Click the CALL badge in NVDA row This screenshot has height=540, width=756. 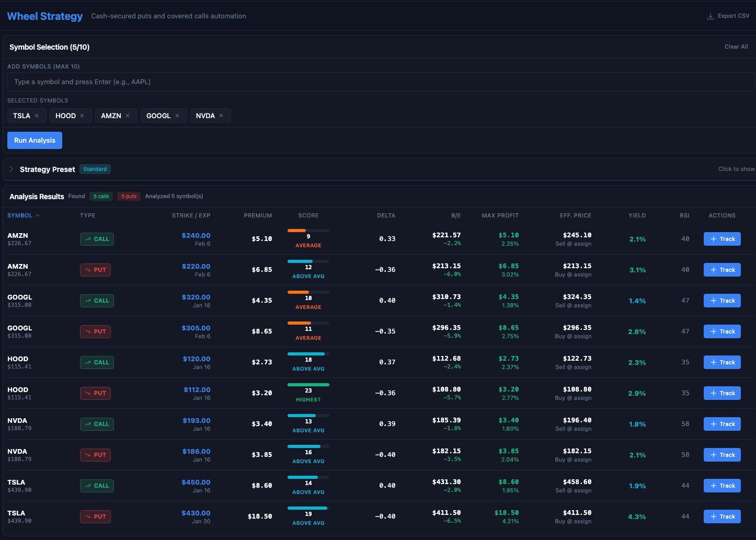(x=97, y=424)
